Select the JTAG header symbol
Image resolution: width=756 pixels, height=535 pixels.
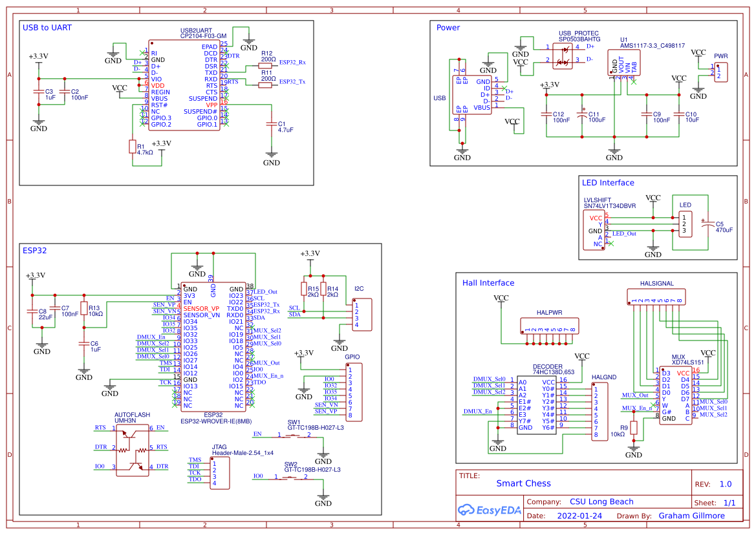coord(220,474)
